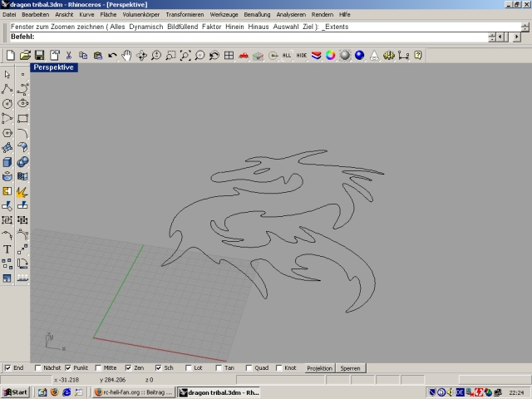Disable the End object snap checkbox
532x399 pixels.
pos(8,367)
